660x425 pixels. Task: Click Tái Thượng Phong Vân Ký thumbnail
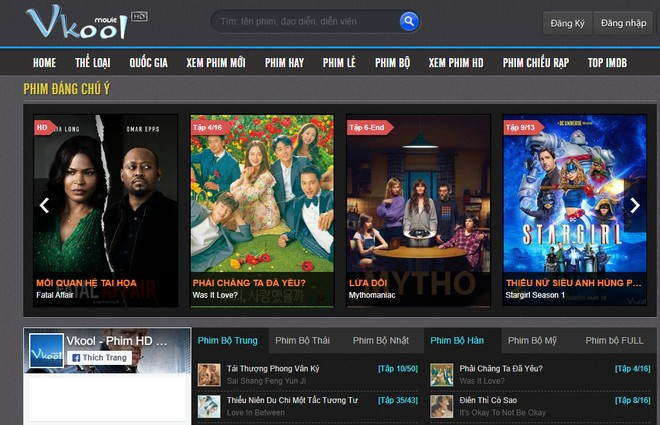click(209, 375)
